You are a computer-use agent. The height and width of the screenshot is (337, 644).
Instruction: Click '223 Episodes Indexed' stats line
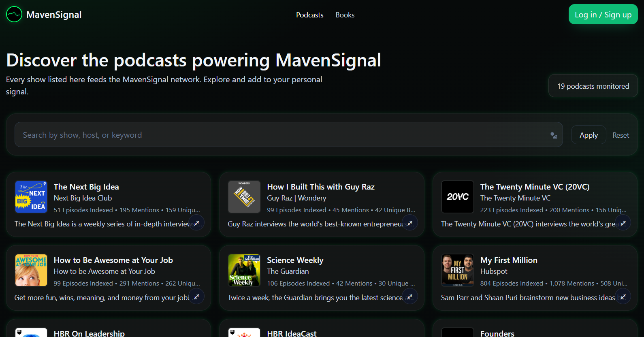click(x=553, y=210)
